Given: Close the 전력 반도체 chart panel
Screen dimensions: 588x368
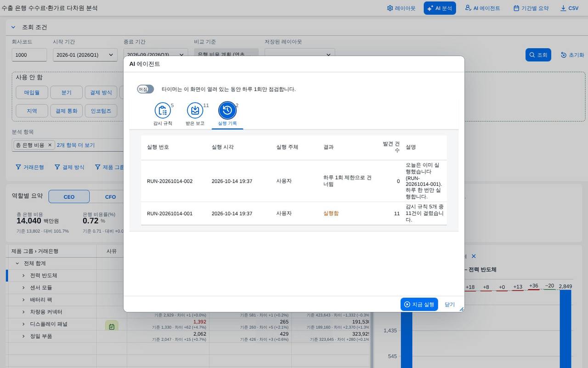Looking at the screenshot, I should [x=474, y=256].
